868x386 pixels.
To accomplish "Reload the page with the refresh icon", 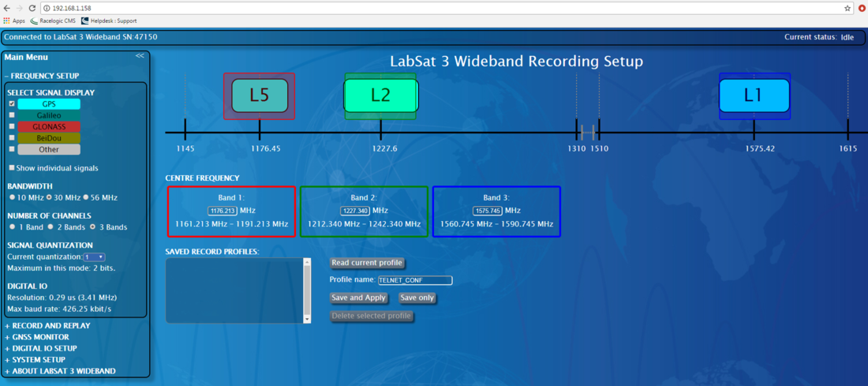I will (32, 9).
